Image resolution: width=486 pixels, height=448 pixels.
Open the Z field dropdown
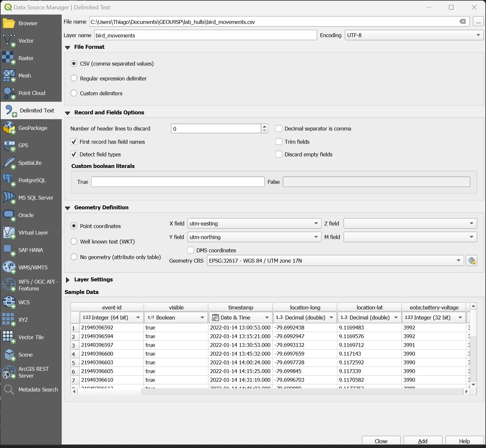coord(410,224)
